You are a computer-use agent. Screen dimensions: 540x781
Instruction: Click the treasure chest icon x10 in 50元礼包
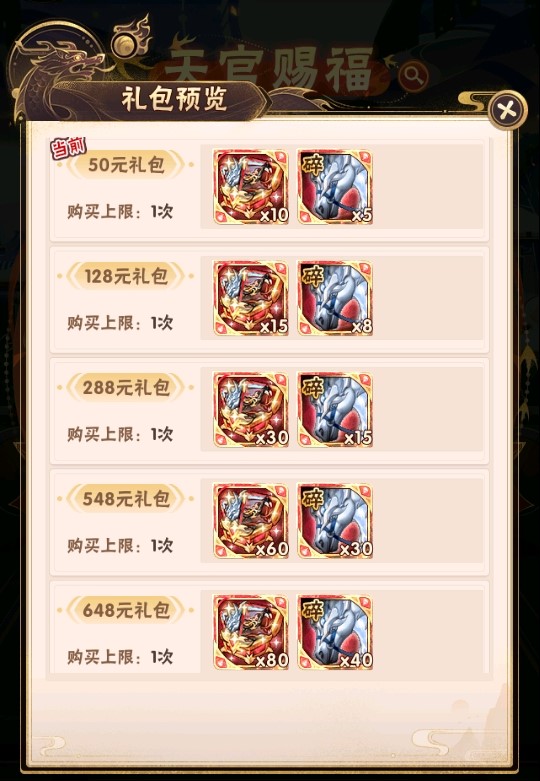[x=251, y=187]
